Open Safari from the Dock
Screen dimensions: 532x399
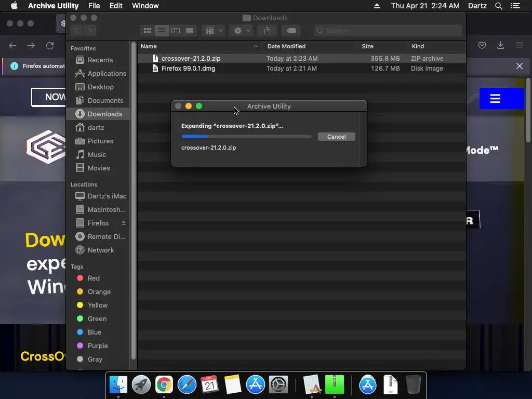point(187,384)
